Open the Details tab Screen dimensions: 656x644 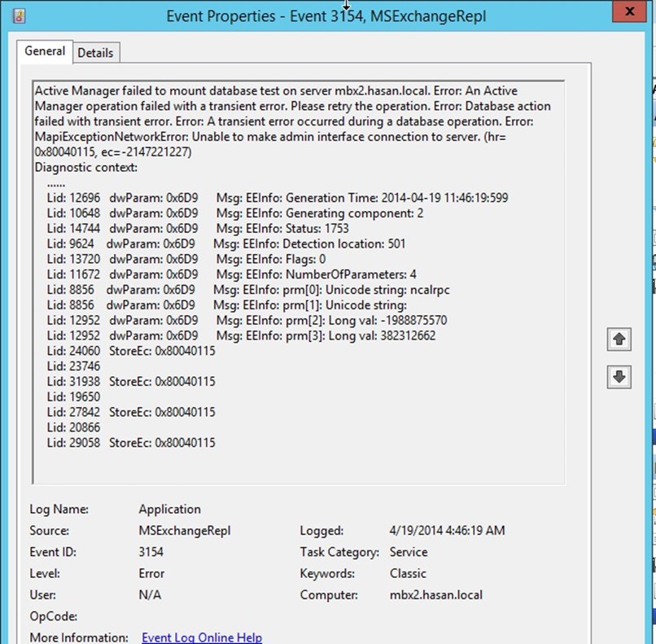[x=96, y=53]
